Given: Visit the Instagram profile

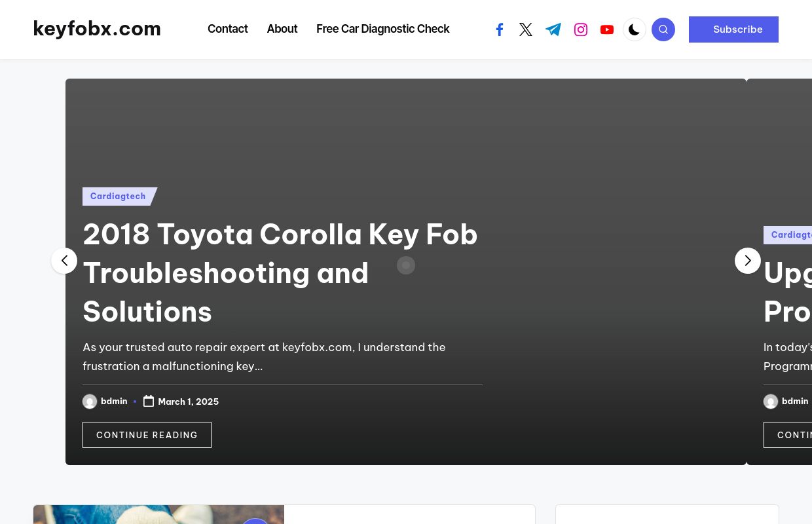Looking at the screenshot, I should click(581, 29).
